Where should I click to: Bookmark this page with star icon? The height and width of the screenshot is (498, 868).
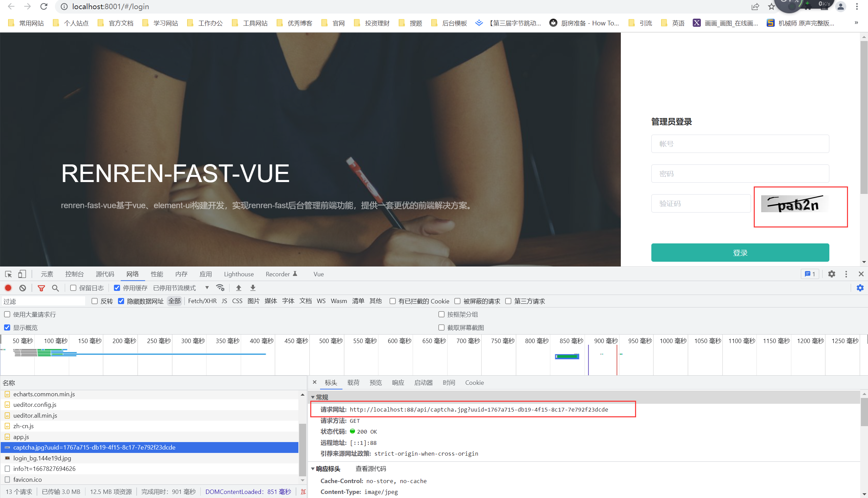click(x=771, y=6)
